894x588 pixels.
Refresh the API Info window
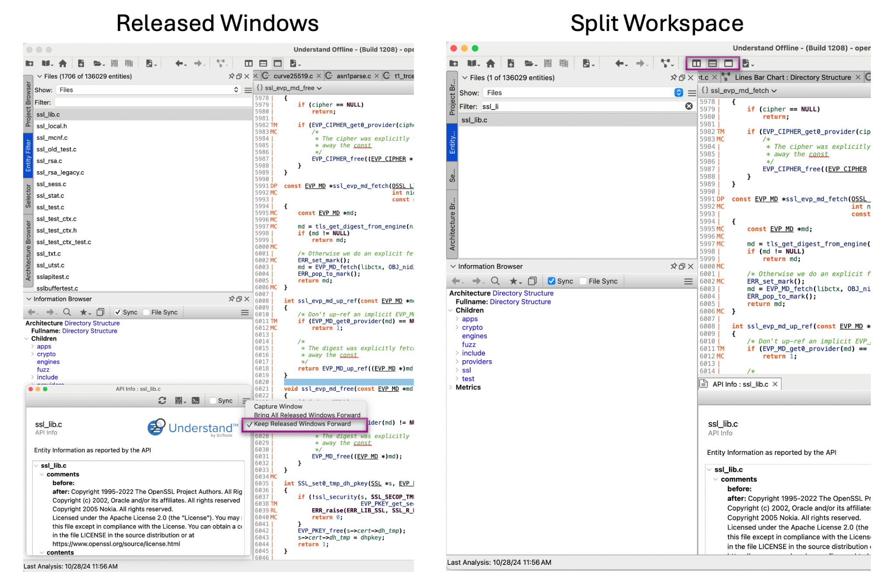pos(162,401)
